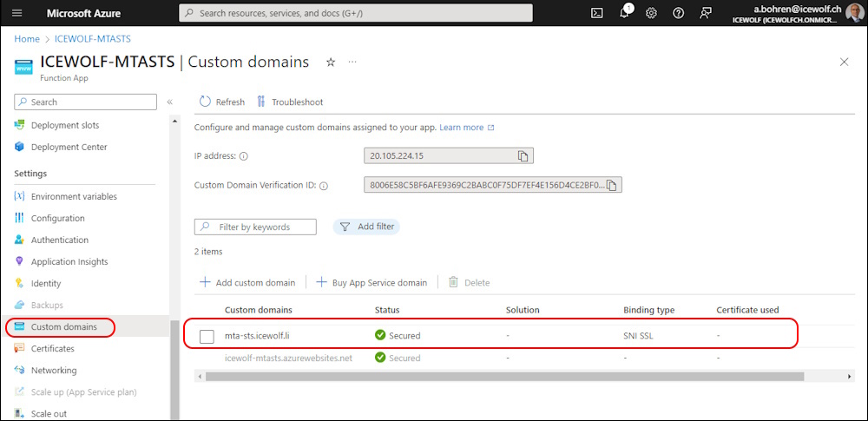Click the Authentication icon

click(19, 240)
